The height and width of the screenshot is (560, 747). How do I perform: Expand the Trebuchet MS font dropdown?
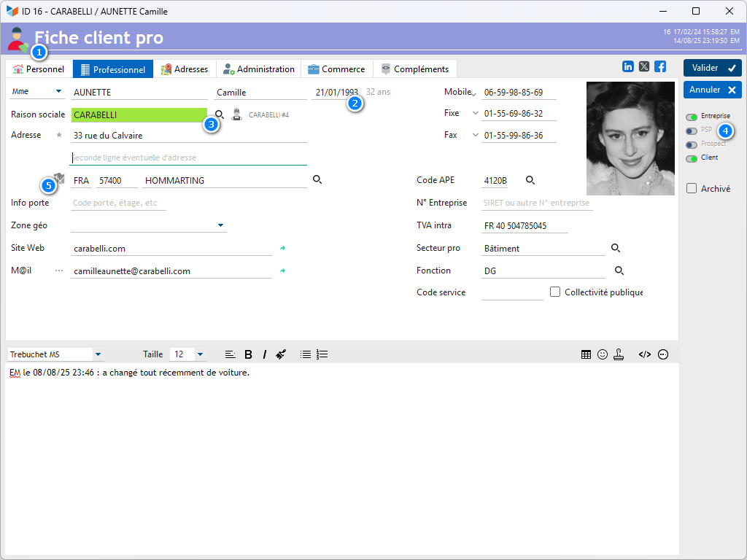[98, 354]
